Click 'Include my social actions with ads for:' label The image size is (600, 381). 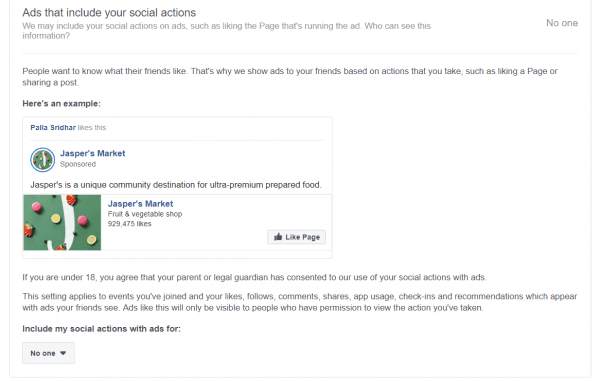coord(101,329)
